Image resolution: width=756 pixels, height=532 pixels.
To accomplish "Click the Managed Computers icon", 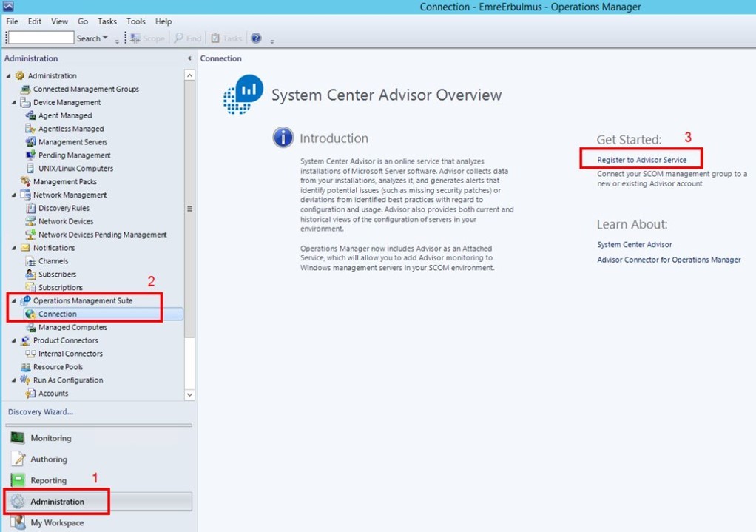I will (x=30, y=327).
